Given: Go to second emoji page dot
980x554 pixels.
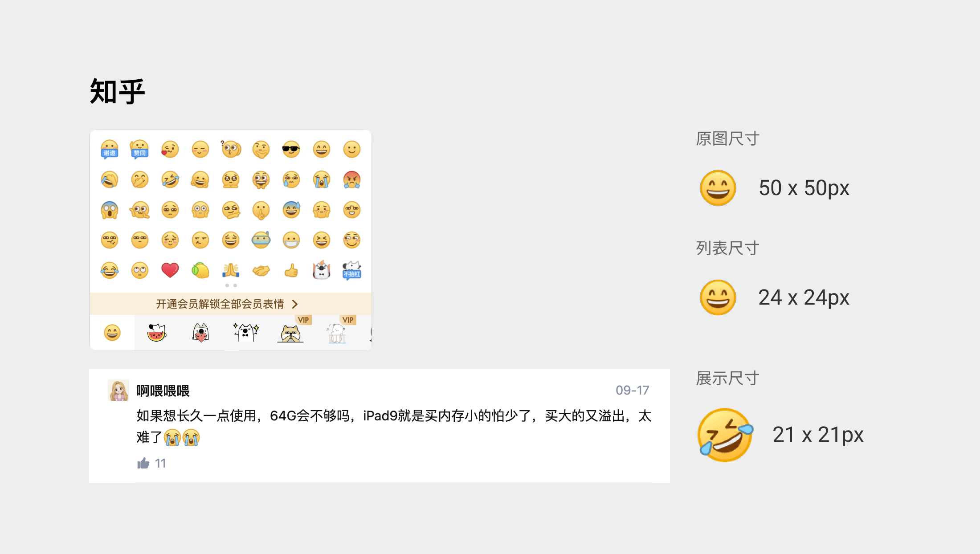Looking at the screenshot, I should (x=235, y=285).
